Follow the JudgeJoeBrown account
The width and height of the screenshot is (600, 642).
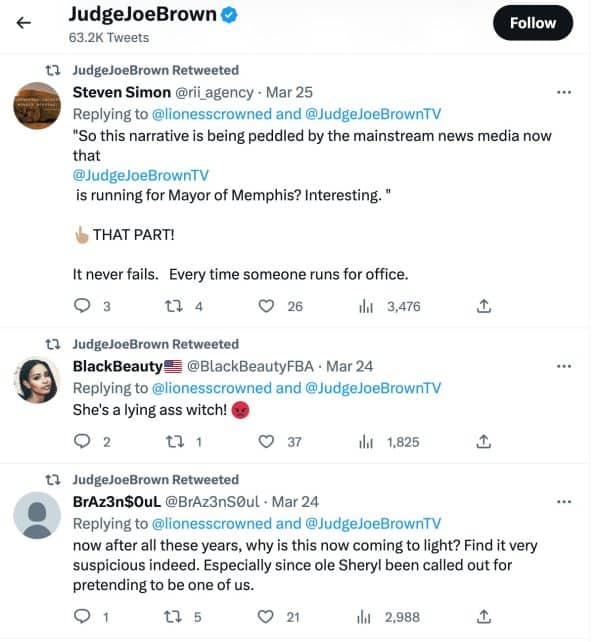[x=532, y=22]
